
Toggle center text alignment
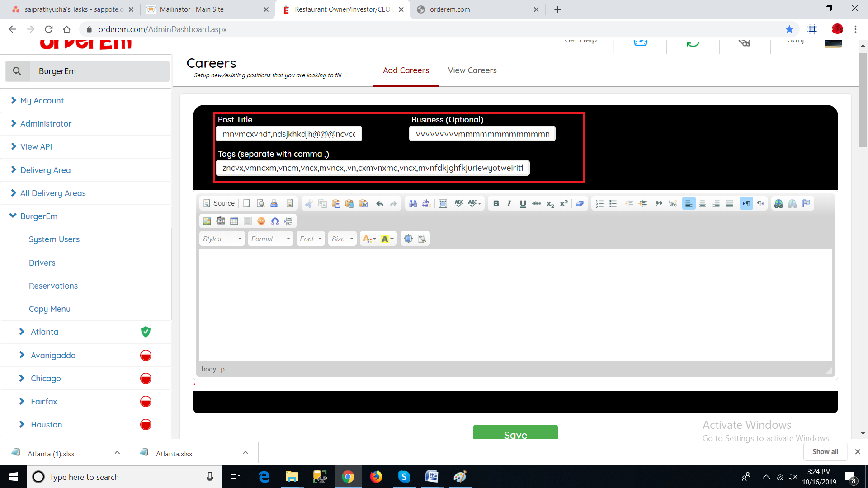702,203
